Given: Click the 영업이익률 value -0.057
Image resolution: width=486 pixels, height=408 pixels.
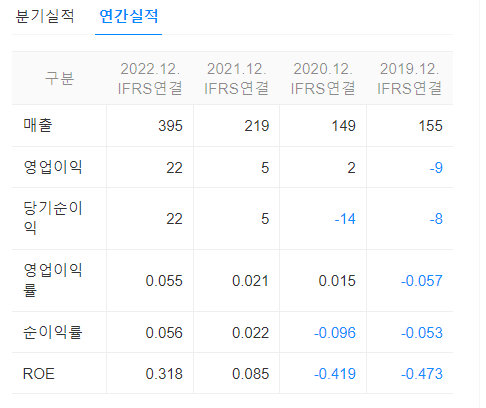Looking at the screenshot, I should pyautogui.click(x=422, y=281).
